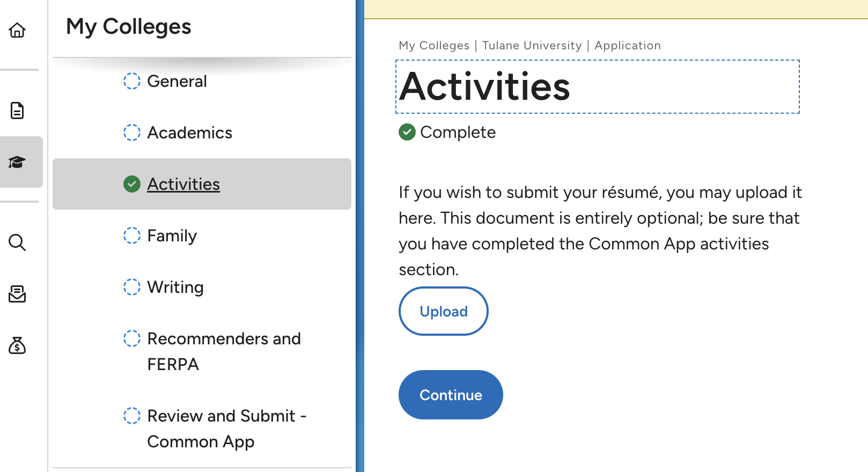Open Review and Submit - Common App

point(226,429)
